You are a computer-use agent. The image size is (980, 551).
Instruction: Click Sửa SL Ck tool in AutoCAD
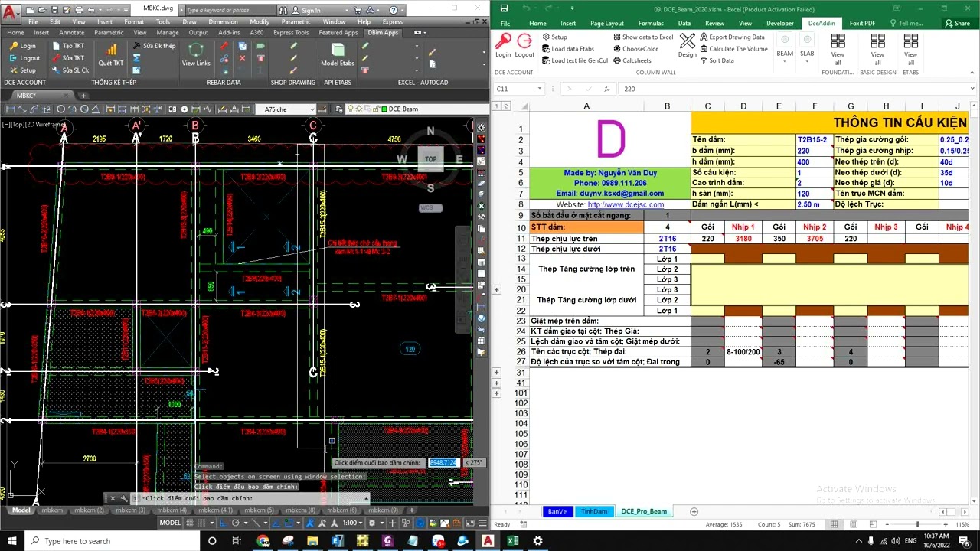pyautogui.click(x=70, y=70)
